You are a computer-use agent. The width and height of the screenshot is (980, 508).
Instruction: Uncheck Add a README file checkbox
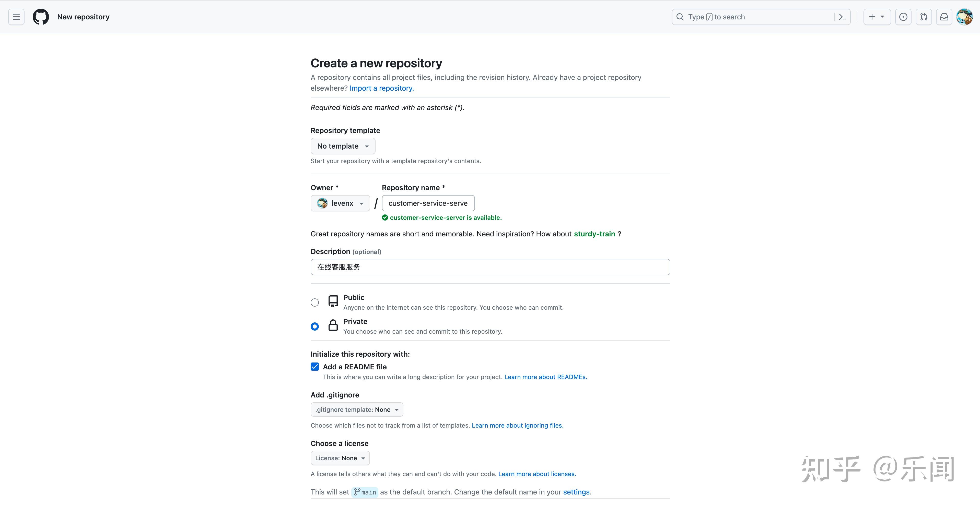point(315,367)
